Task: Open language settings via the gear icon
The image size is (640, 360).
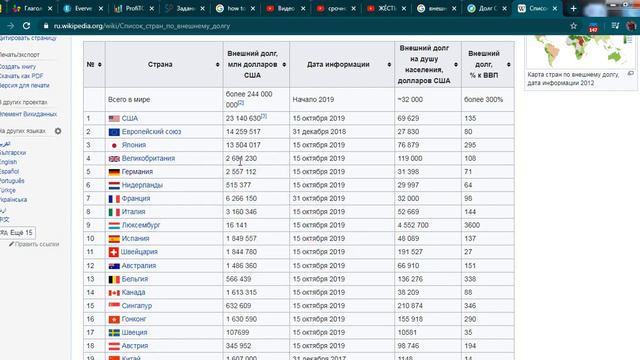Action: point(58,131)
